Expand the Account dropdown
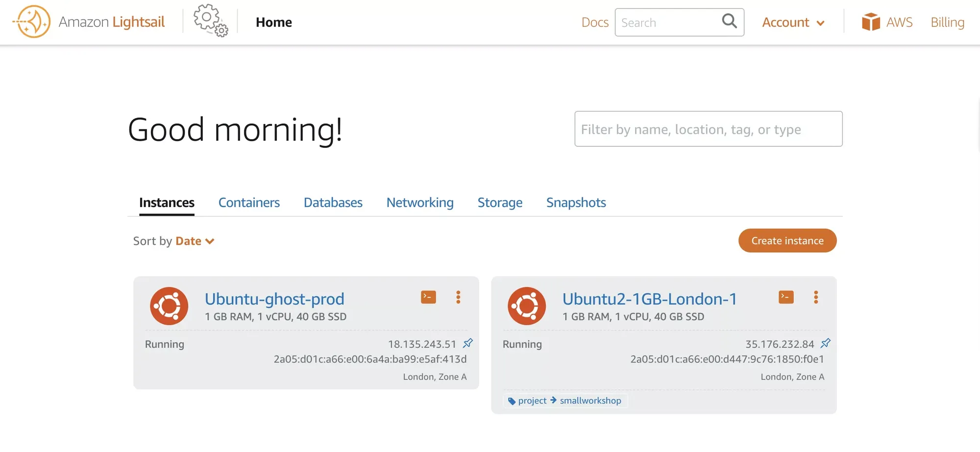This screenshot has height=452, width=980. point(793,23)
